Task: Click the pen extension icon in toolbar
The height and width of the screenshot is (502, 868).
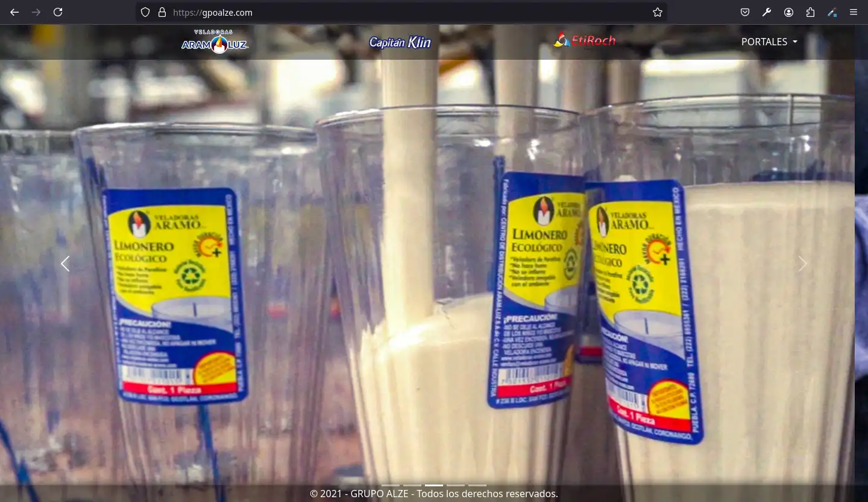Action: click(832, 12)
